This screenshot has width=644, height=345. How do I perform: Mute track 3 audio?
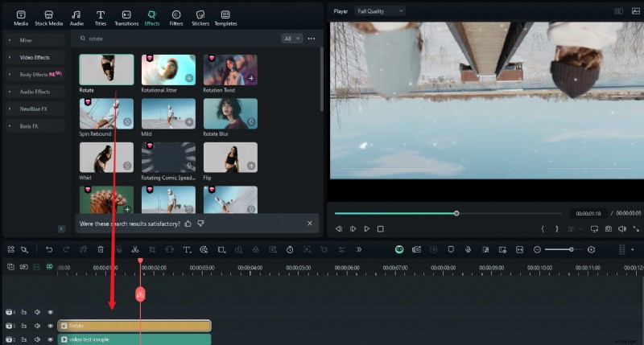click(x=37, y=326)
